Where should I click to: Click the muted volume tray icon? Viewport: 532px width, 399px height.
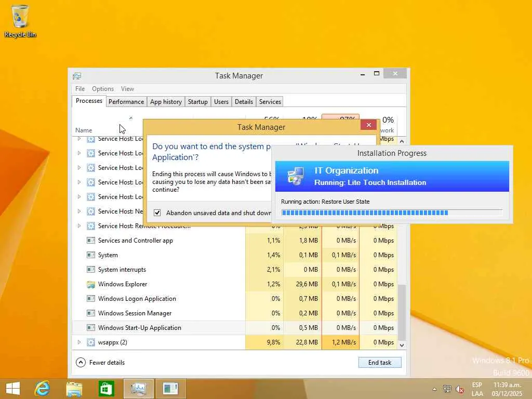pyautogui.click(x=460, y=389)
